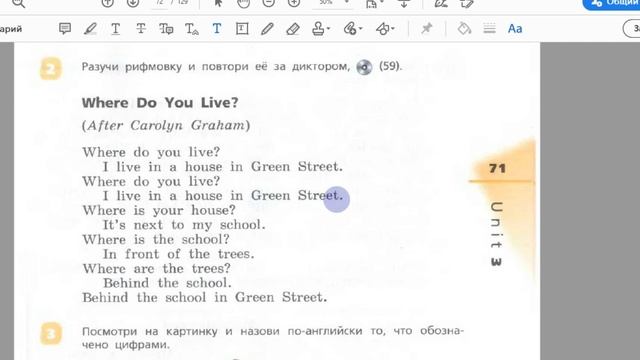Image resolution: width=640 pixels, height=360 pixels.
Task: Click the line Where are the trees?
Action: [157, 269]
